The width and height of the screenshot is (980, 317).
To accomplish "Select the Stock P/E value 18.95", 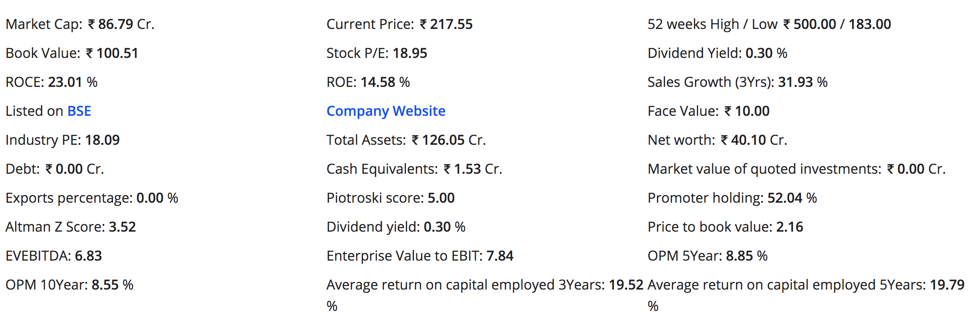I will click(410, 53).
